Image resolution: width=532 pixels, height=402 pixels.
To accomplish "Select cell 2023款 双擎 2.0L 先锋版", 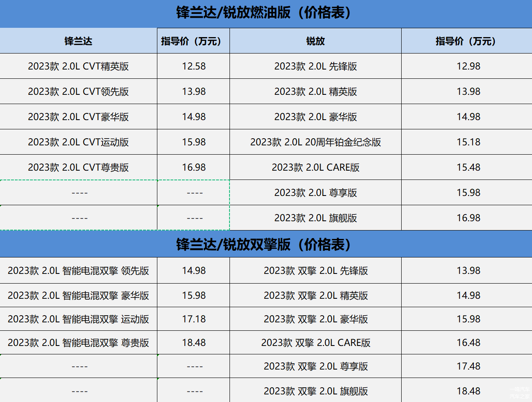I will 316,271.
